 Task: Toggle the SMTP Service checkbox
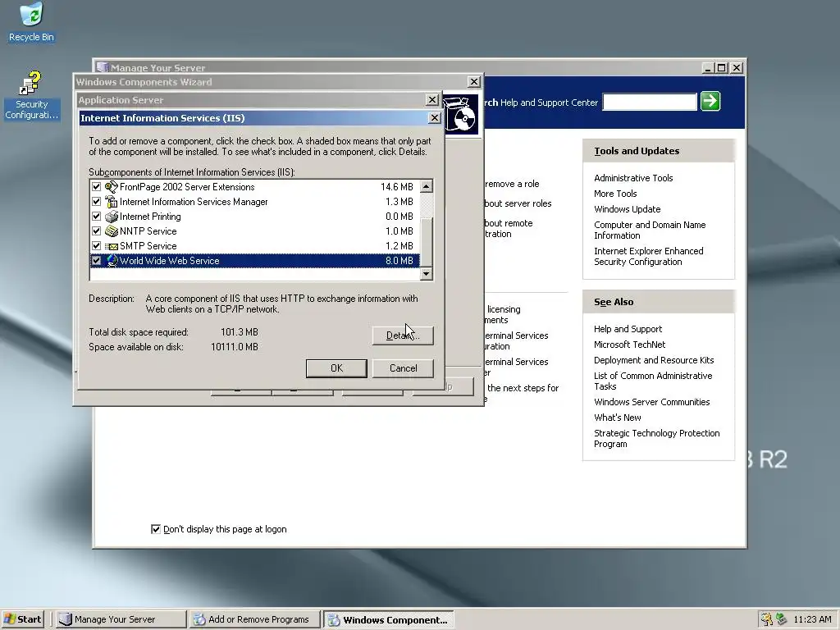coord(97,246)
